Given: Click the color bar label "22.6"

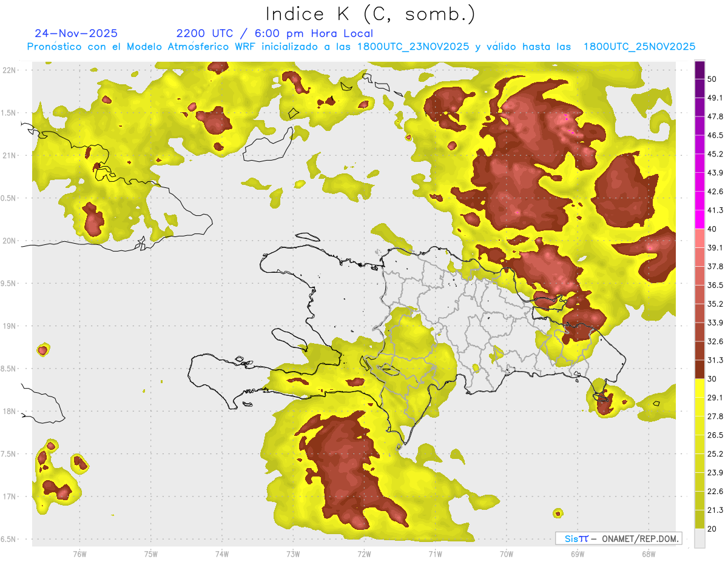Looking at the screenshot, I should pos(715,491).
